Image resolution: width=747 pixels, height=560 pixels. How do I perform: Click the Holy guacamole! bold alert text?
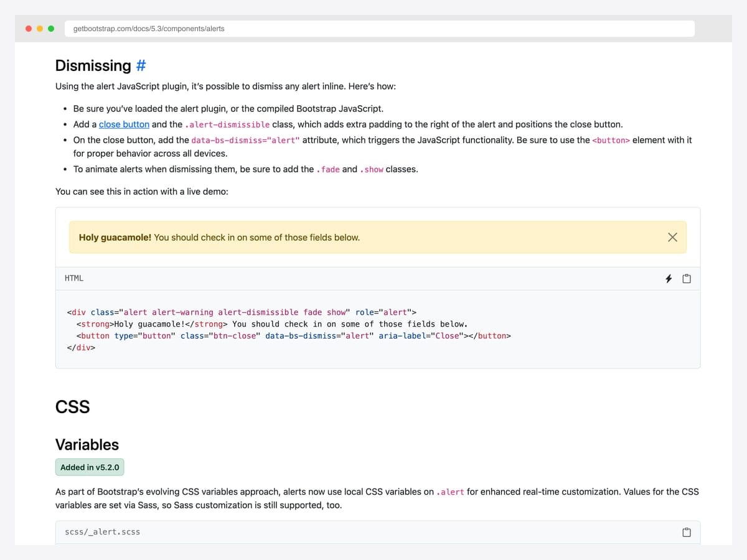coord(115,237)
